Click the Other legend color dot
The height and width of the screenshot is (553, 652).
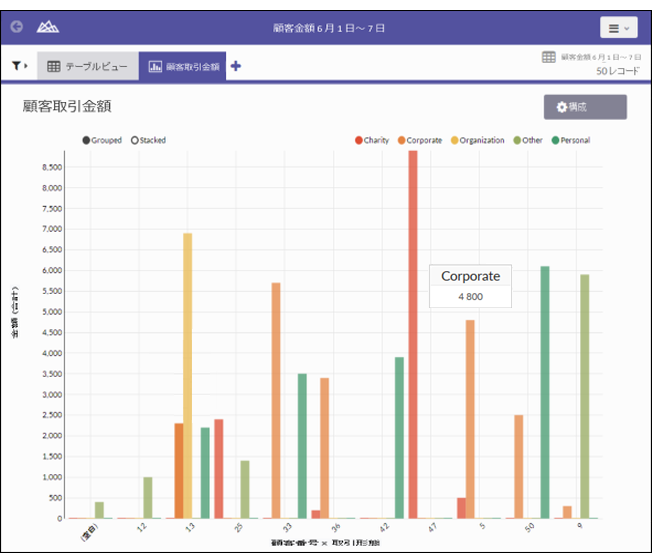[x=516, y=140]
